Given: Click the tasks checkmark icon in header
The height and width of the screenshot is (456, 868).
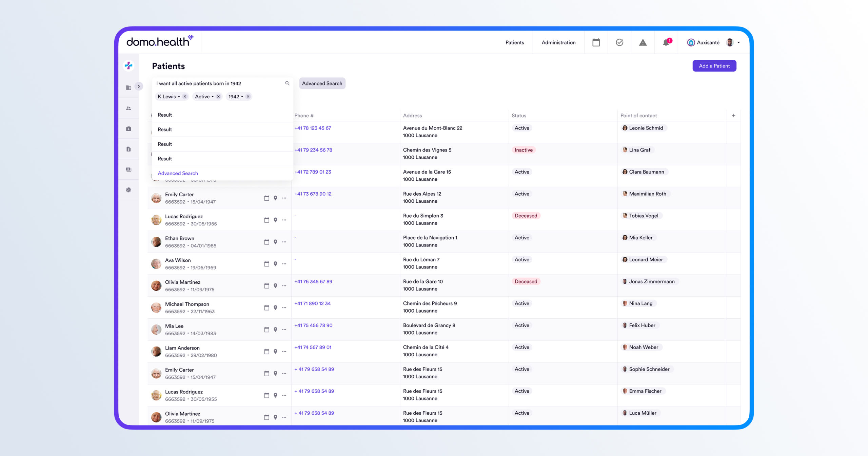Looking at the screenshot, I should click(x=619, y=42).
